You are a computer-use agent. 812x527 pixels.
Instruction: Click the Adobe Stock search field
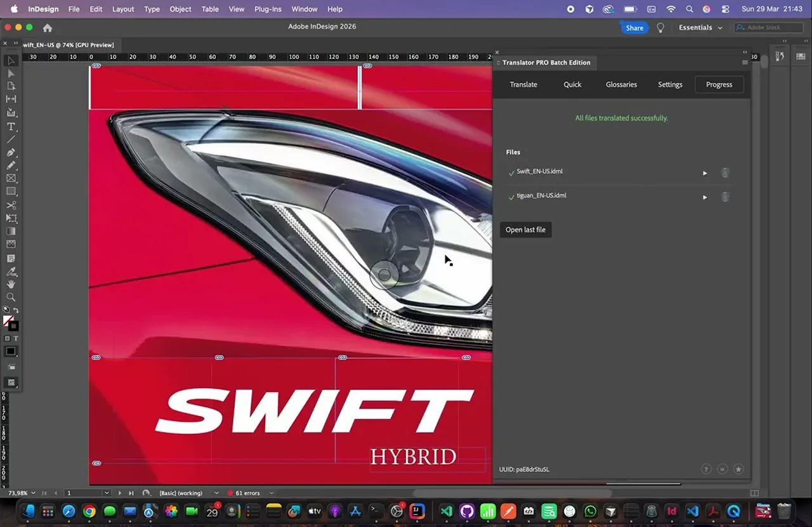pos(768,27)
